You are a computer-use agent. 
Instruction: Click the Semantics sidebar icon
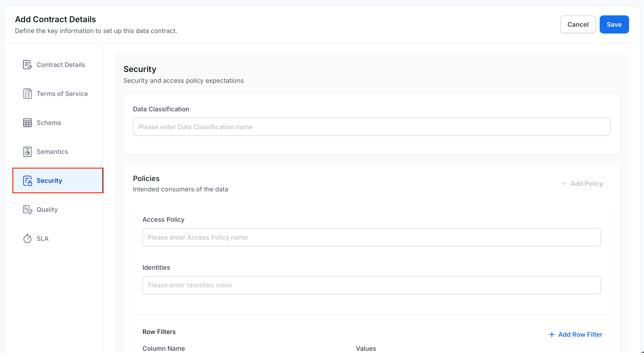point(27,152)
